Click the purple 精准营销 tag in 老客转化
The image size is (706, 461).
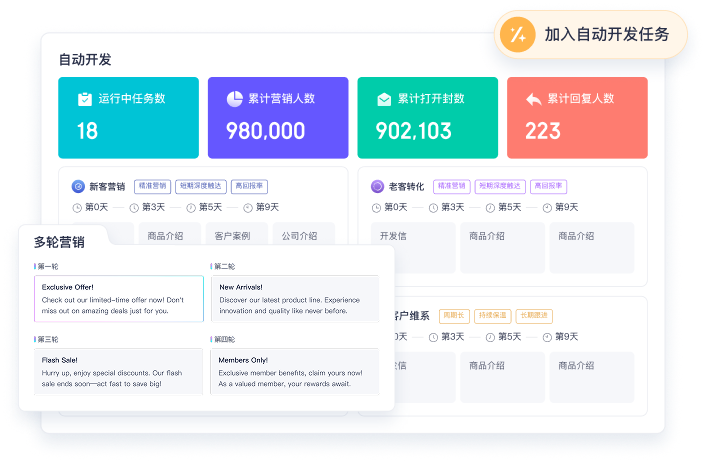pos(452,186)
